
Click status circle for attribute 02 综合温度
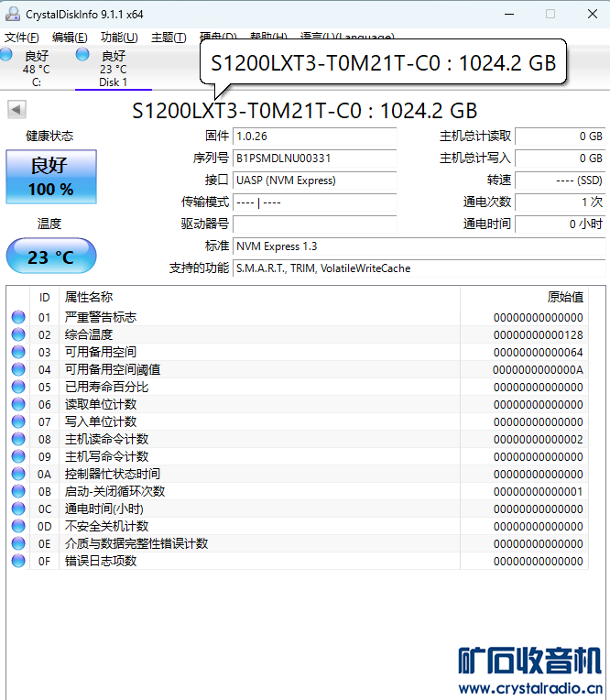click(x=18, y=334)
